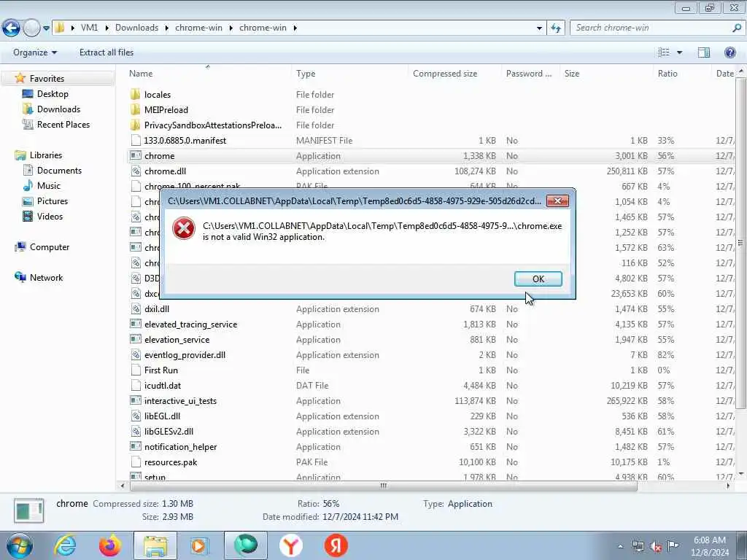Screen dimensions: 747x560
Task: Select the MEIPreload folder icon
Action: pyautogui.click(x=135, y=109)
